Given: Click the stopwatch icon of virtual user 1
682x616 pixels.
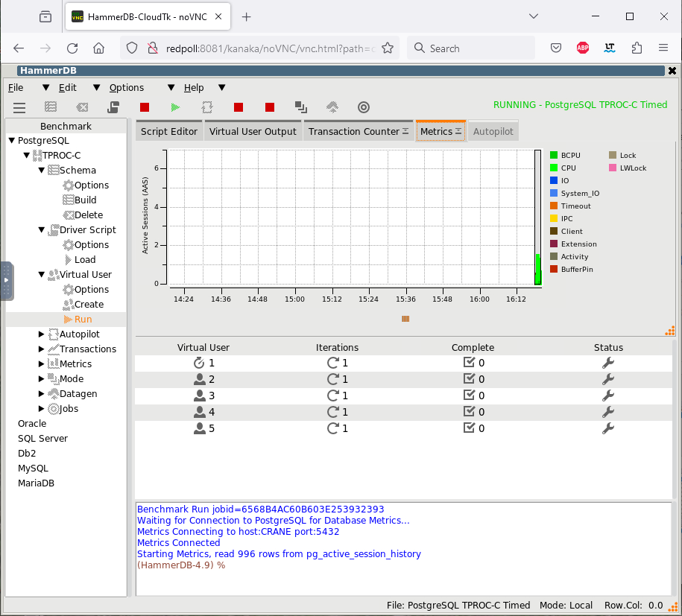Looking at the screenshot, I should pyautogui.click(x=199, y=363).
